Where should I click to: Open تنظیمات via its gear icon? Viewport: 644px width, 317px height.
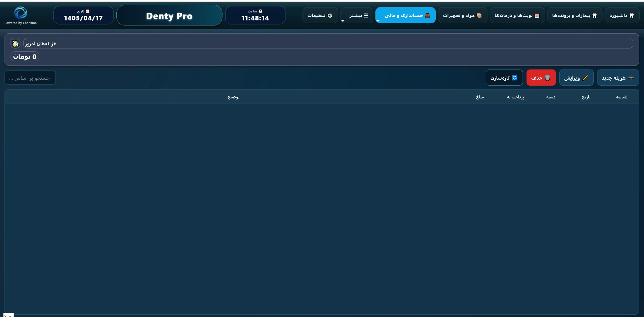[x=330, y=15]
